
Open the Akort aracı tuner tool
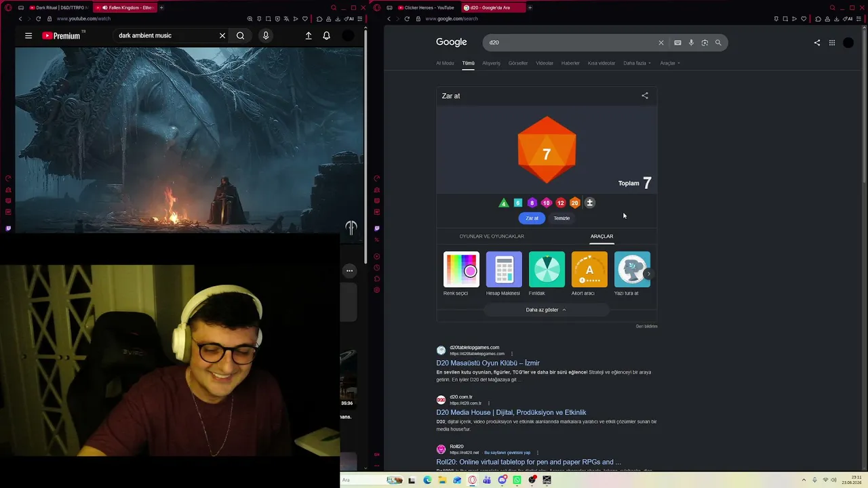pos(589,274)
